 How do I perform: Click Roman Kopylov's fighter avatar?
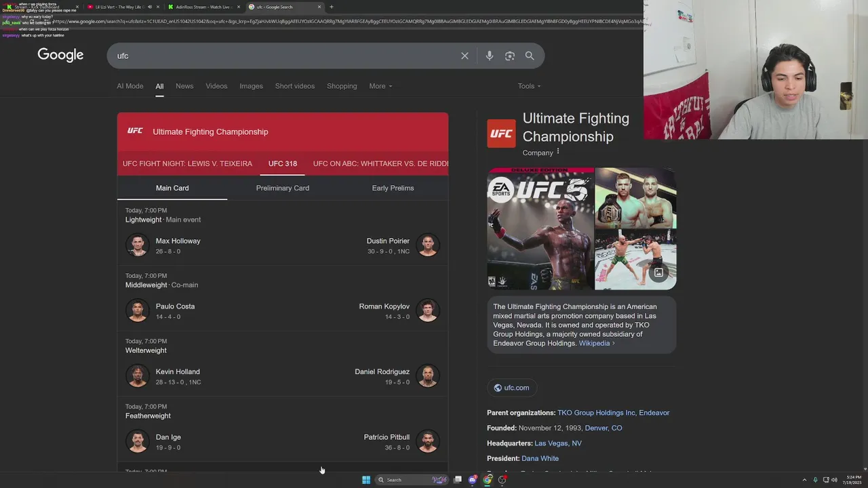(x=428, y=310)
